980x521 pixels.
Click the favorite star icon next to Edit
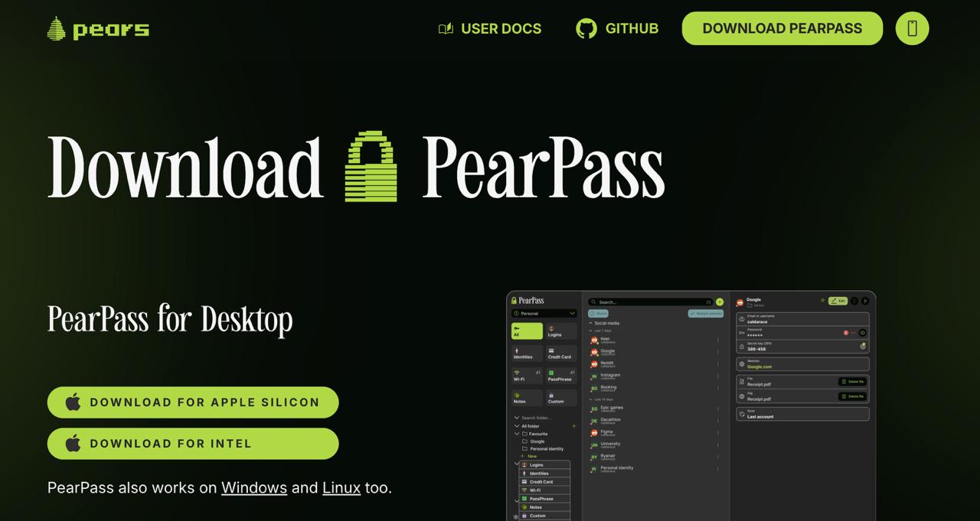822,301
